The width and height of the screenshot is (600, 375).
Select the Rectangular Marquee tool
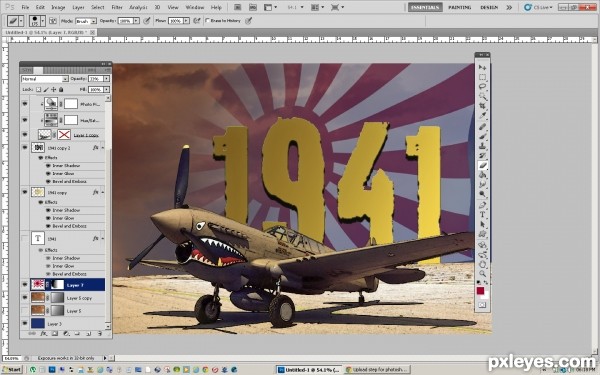[x=483, y=77]
